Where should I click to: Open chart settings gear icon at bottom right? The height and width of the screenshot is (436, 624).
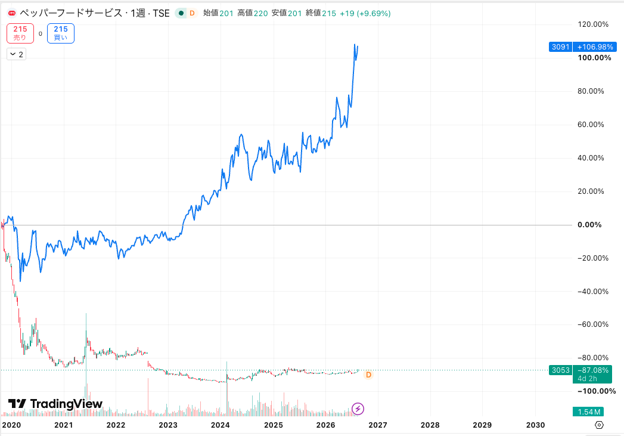(x=599, y=425)
